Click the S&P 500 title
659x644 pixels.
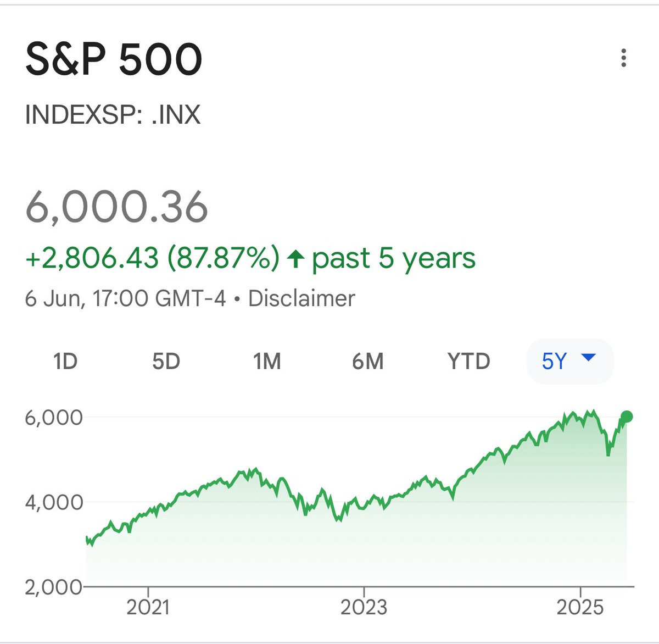coord(114,59)
